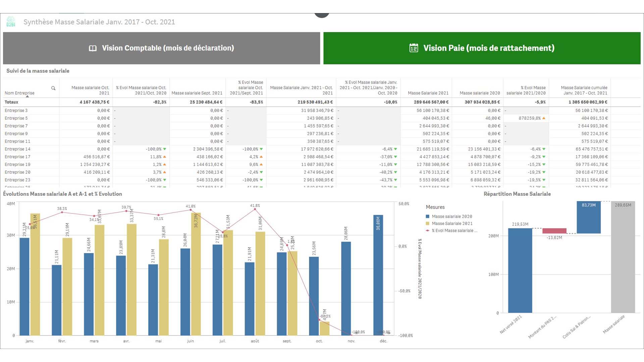
Task: Toggle the Masse salariale 2020 legend entry
Action: click(451, 217)
